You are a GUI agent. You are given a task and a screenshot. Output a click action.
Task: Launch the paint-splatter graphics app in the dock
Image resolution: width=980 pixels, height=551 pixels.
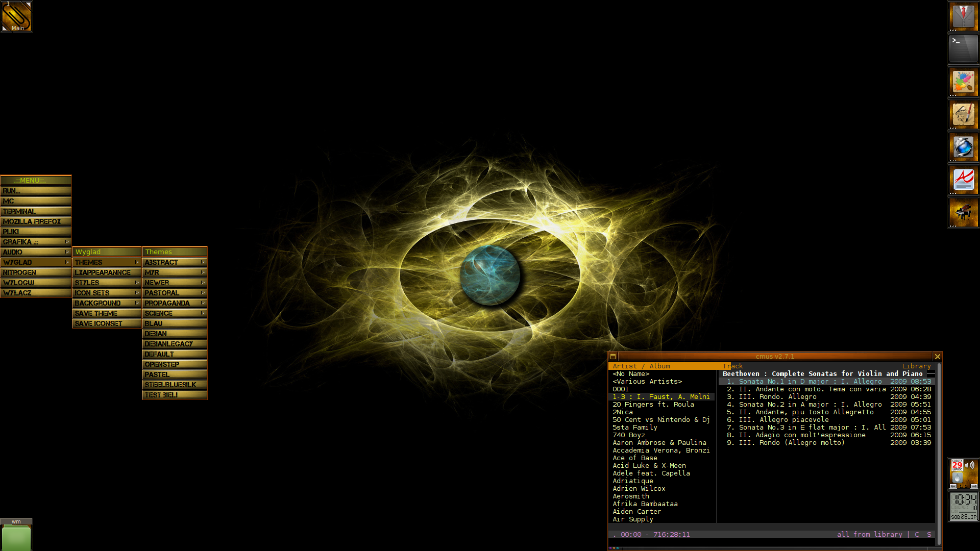[x=963, y=82]
